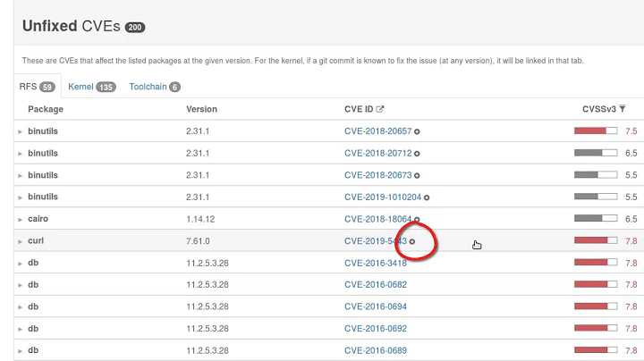Click the info dot beside CVE-2018-20673
The image size is (644, 361).
[417, 175]
